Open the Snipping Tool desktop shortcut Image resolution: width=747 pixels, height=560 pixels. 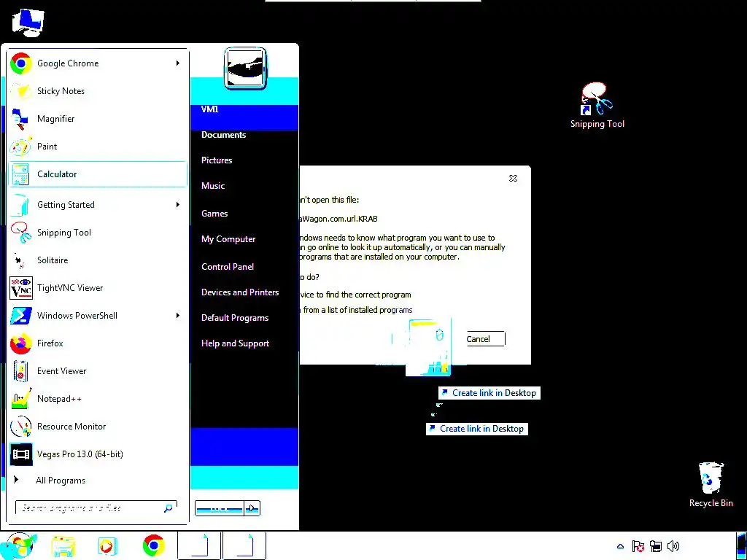click(597, 105)
